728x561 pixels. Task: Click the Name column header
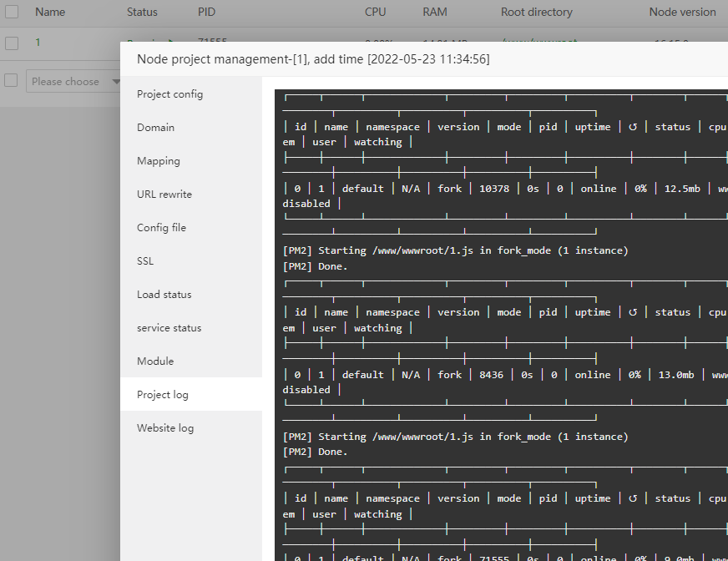(x=50, y=13)
